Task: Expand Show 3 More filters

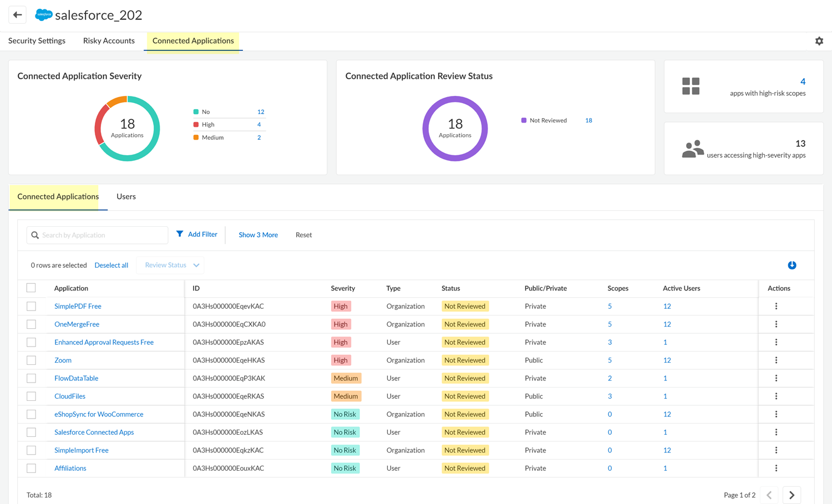Action: 258,235
